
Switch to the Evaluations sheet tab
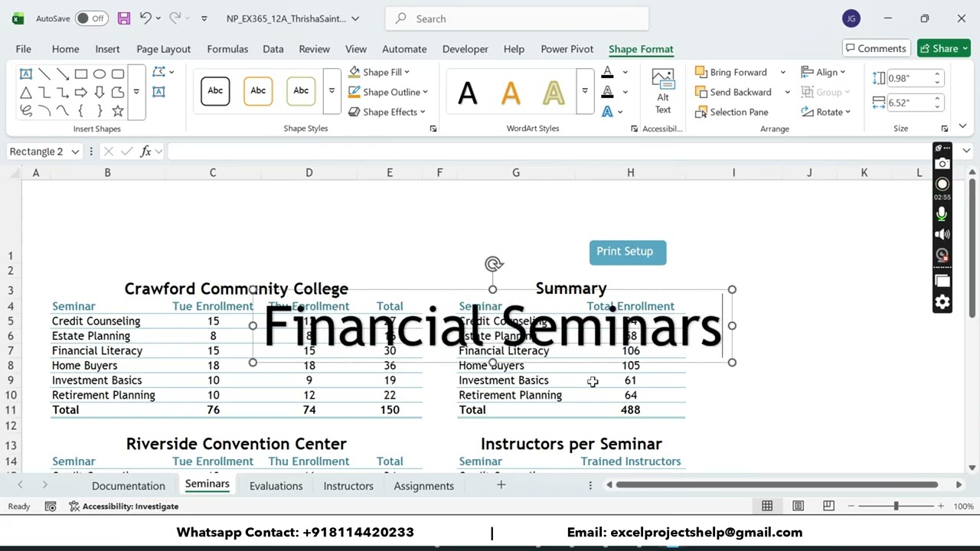[276, 486]
